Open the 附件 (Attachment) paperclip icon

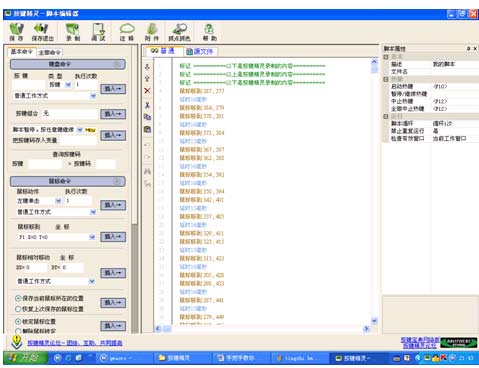(152, 32)
